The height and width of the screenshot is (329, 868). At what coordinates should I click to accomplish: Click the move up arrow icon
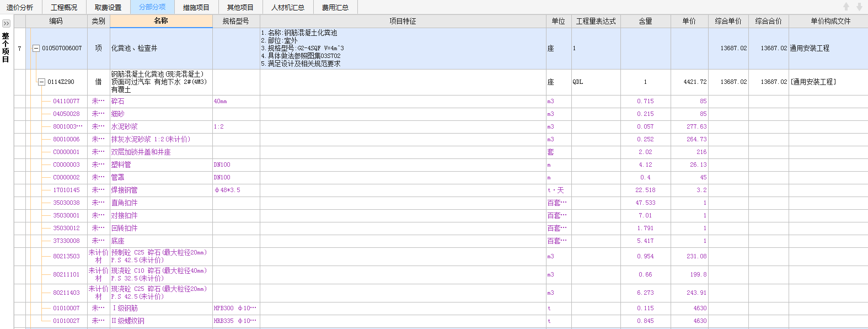pyautogui.click(x=846, y=7)
